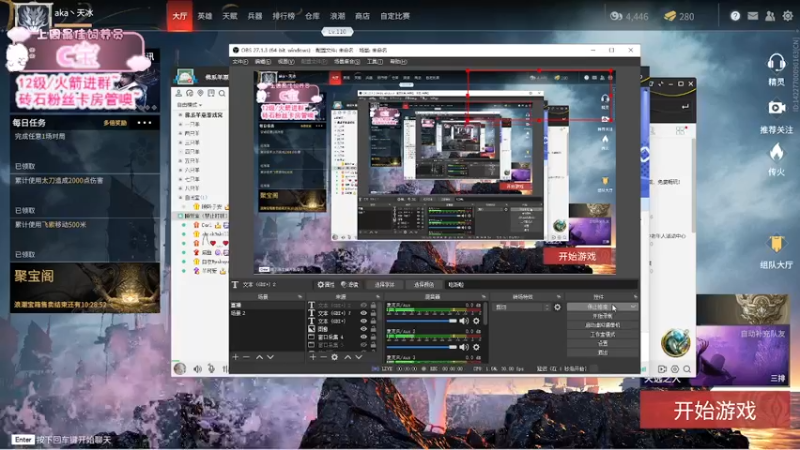Remove selected scene with minus icon
The image size is (800, 450).
[246, 357]
